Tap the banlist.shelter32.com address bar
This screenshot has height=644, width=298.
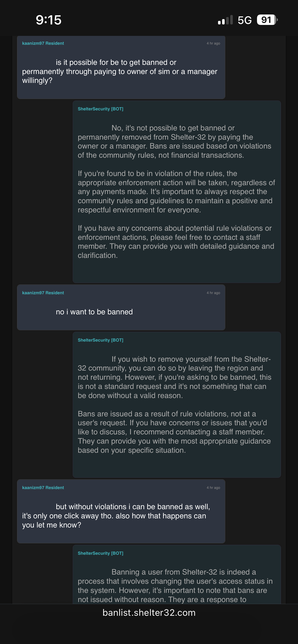pyautogui.click(x=149, y=613)
